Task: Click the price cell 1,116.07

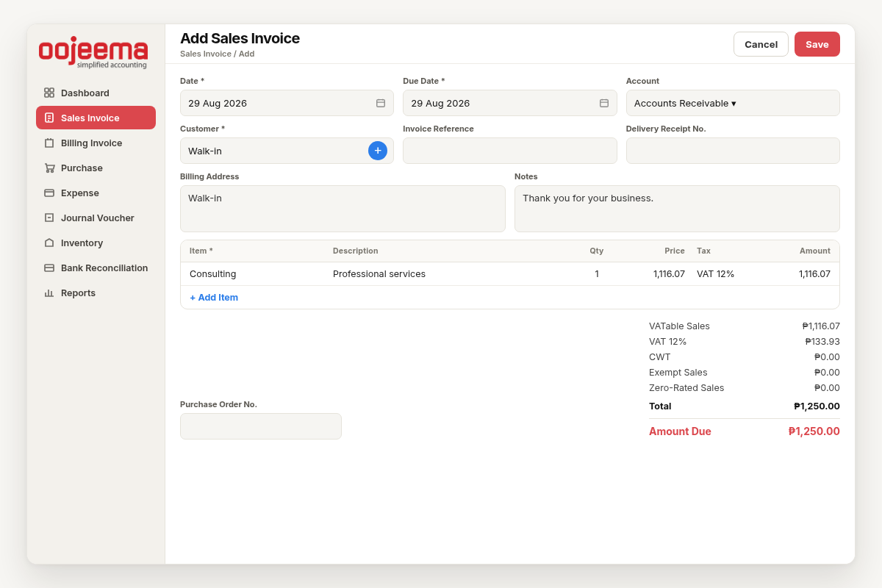Action: [669, 274]
